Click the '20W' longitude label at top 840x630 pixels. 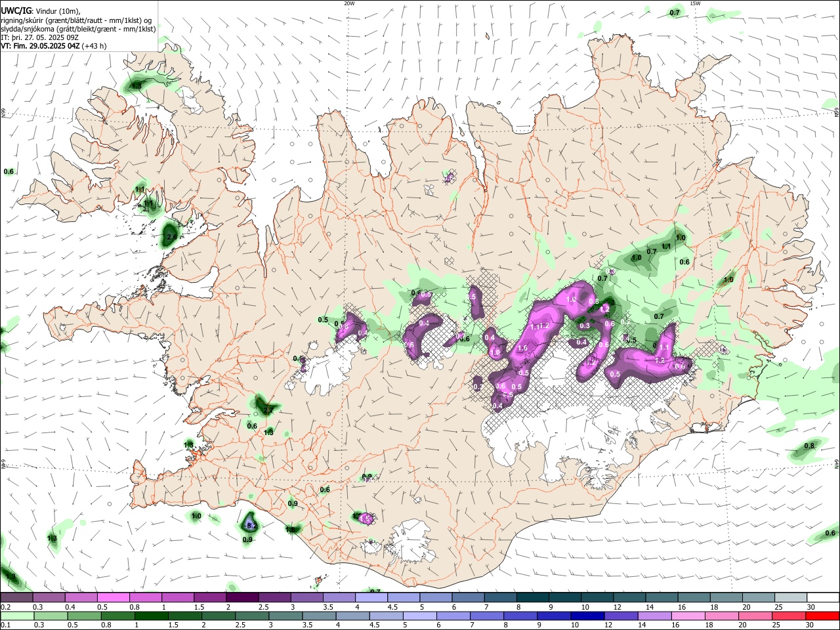[350, 3]
